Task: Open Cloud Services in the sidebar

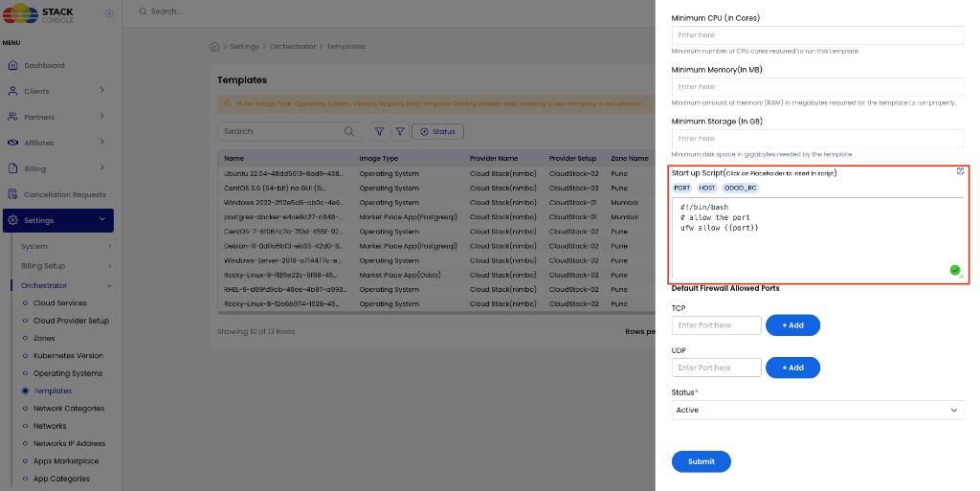Action: (x=60, y=303)
